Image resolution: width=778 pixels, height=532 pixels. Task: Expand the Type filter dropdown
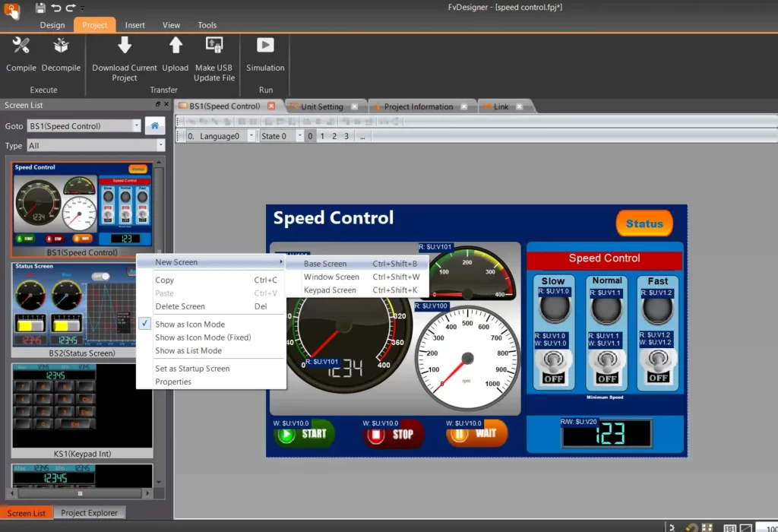coord(160,145)
